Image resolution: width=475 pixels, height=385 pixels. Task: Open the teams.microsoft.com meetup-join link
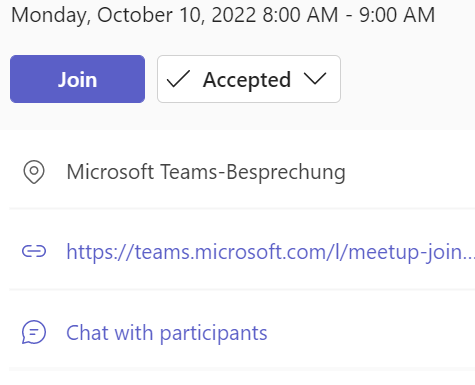click(270, 252)
